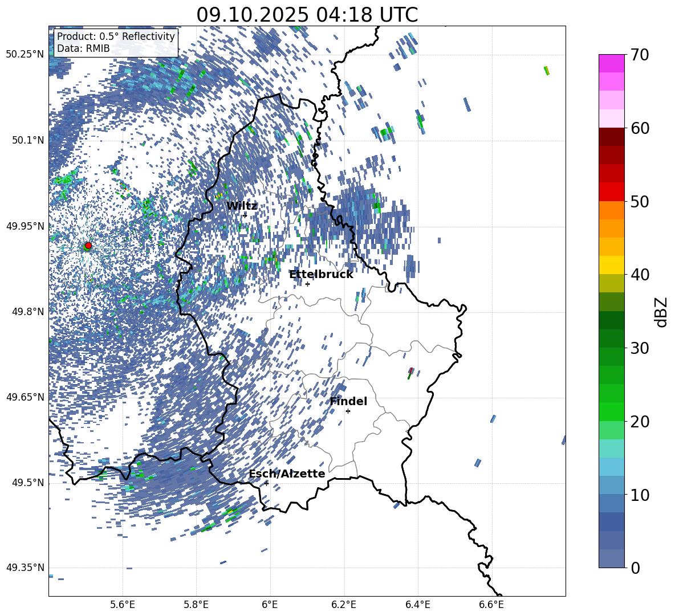The width and height of the screenshot is (675, 616).
Task: Click the 5.6°E longitude label
Action: pyautogui.click(x=123, y=605)
